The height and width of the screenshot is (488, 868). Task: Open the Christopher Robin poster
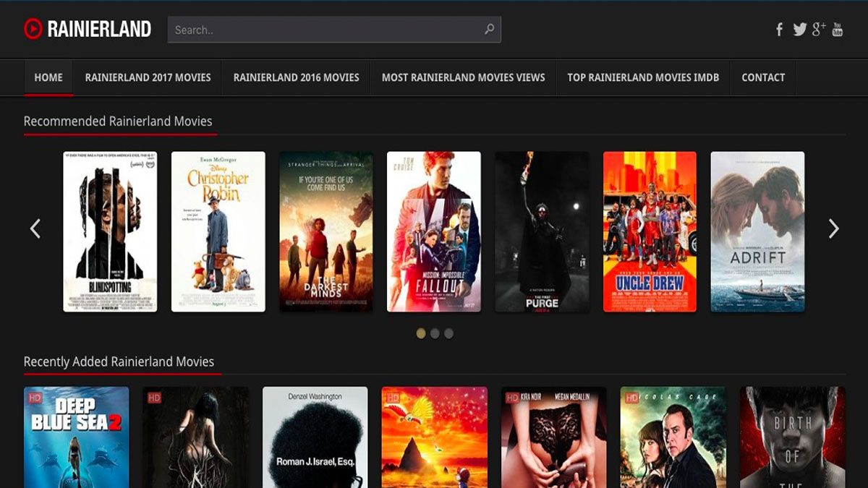(x=218, y=231)
